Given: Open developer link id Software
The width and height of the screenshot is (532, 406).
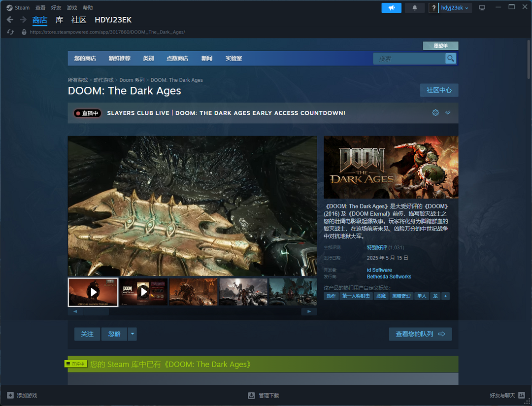Looking at the screenshot, I should pos(379,270).
